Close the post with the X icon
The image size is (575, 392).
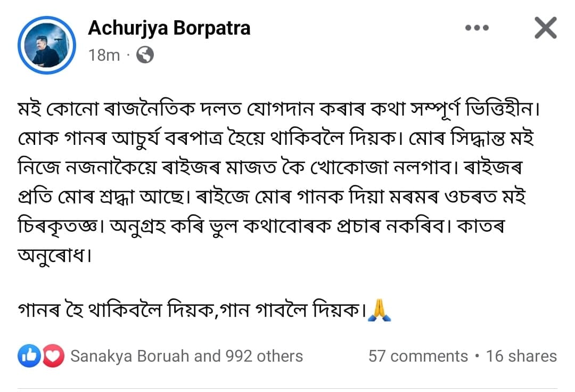pos(545,28)
